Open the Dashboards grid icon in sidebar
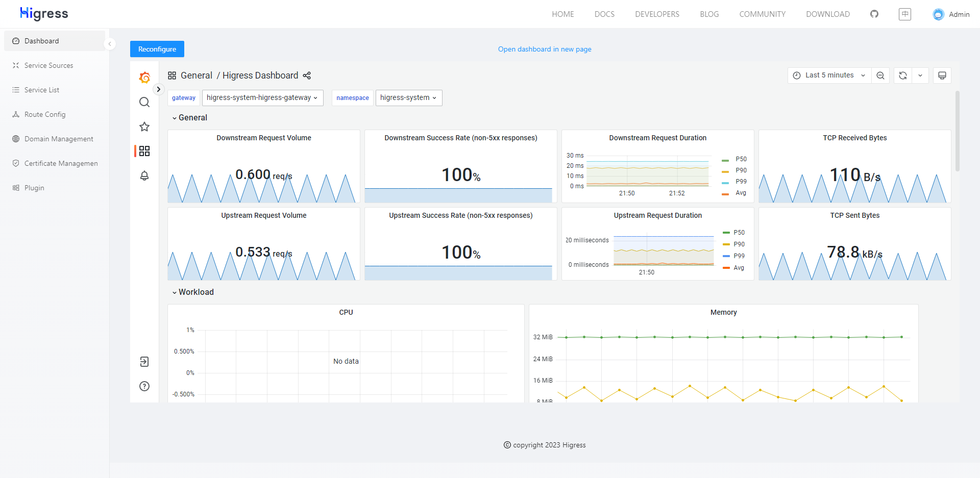This screenshot has width=980, height=478. coord(144,151)
